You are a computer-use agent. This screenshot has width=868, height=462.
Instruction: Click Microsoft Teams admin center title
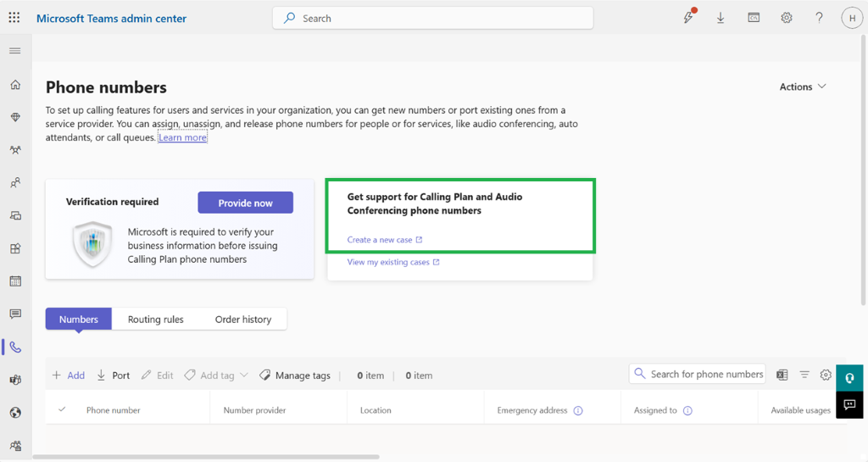click(111, 19)
